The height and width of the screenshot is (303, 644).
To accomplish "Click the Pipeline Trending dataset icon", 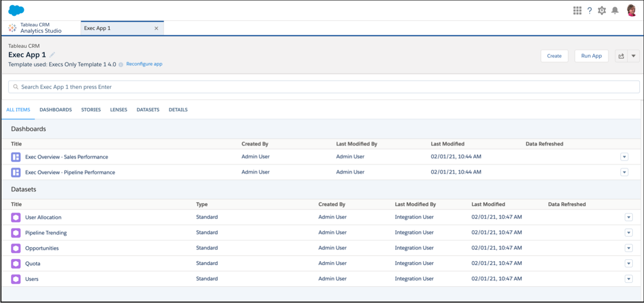I will (16, 233).
